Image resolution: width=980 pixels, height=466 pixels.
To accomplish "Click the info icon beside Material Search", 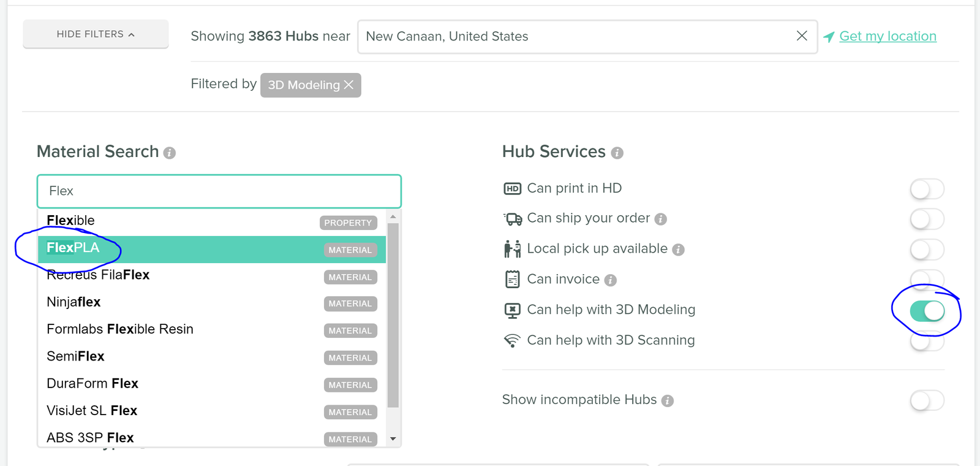I will click(x=170, y=153).
